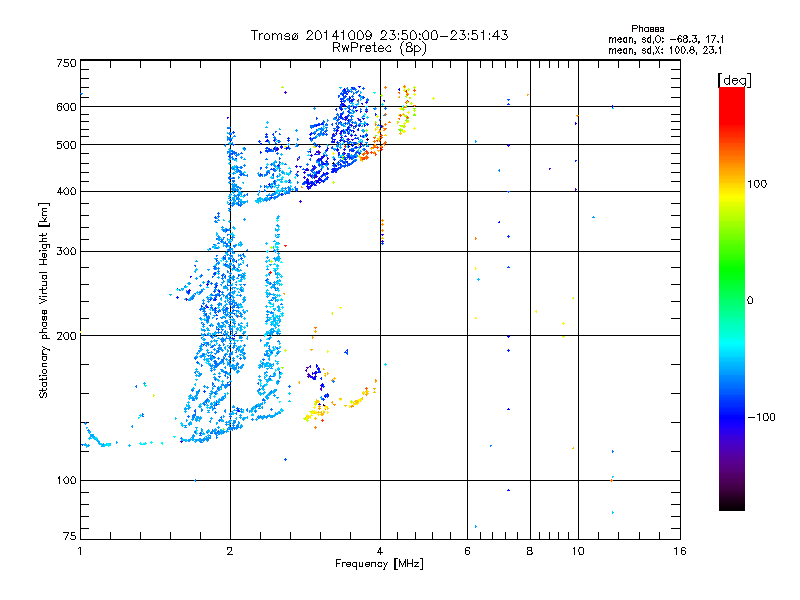The height and width of the screenshot is (600, 800).
Task: Click the y-axis tick label '750'
Action: coord(66,63)
